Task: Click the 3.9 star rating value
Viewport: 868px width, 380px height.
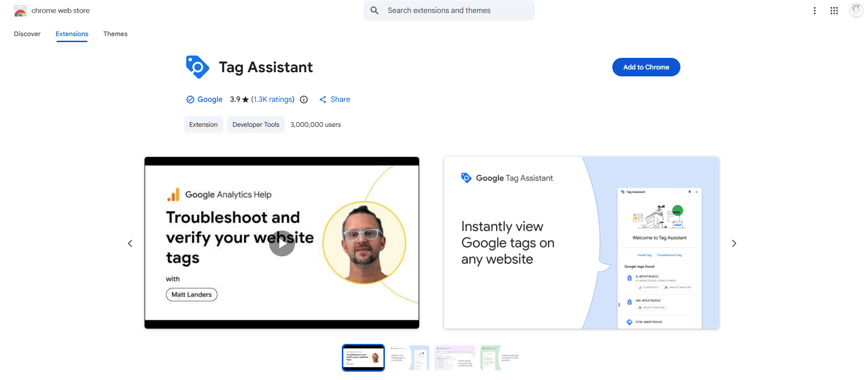Action: [239, 100]
